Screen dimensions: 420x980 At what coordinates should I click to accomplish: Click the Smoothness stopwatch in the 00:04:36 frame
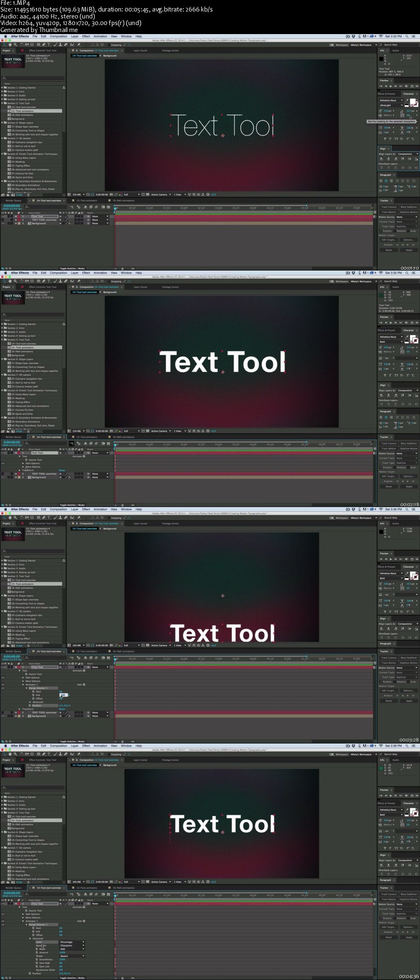[37, 959]
